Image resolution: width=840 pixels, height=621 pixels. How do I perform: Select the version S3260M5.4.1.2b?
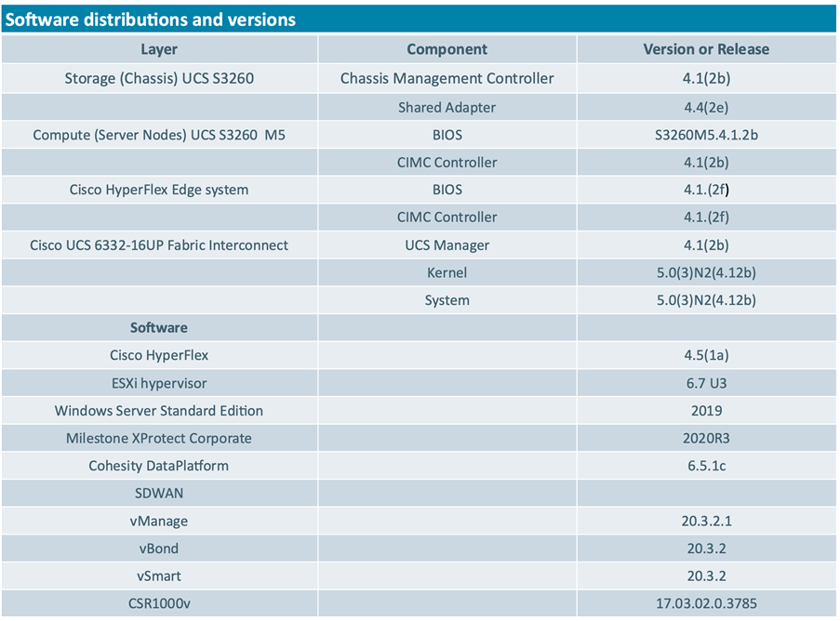click(706, 135)
